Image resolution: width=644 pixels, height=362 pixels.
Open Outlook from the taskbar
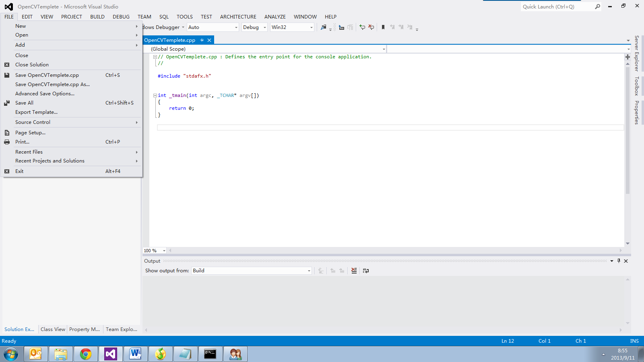point(36,354)
